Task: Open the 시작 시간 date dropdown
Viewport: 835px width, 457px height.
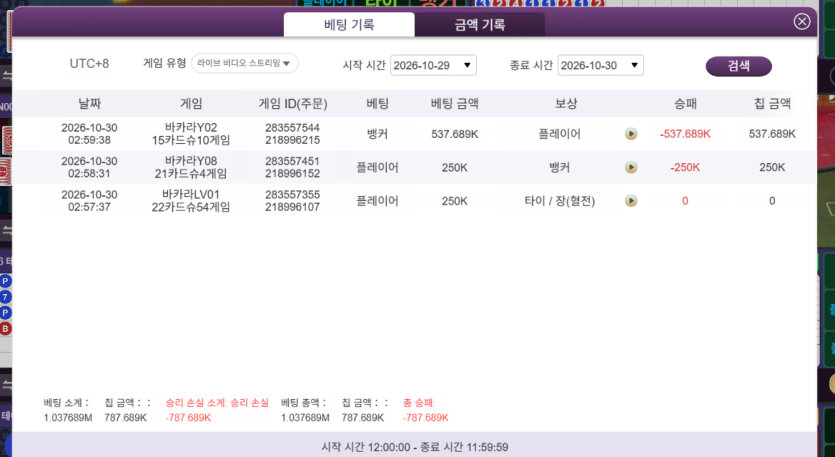Action: point(433,66)
